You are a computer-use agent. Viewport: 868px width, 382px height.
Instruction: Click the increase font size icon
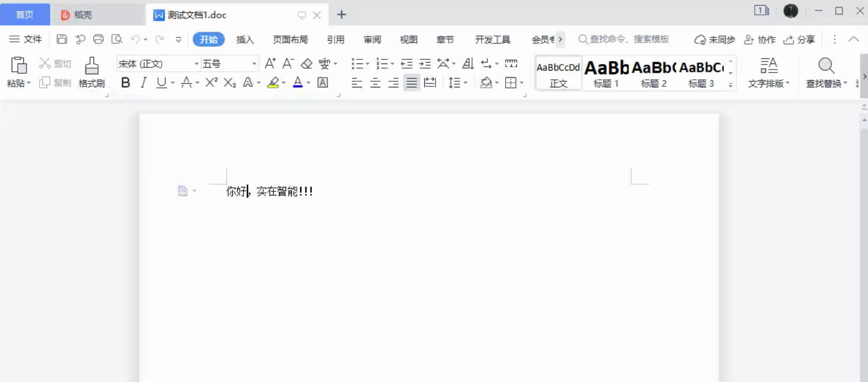click(270, 63)
